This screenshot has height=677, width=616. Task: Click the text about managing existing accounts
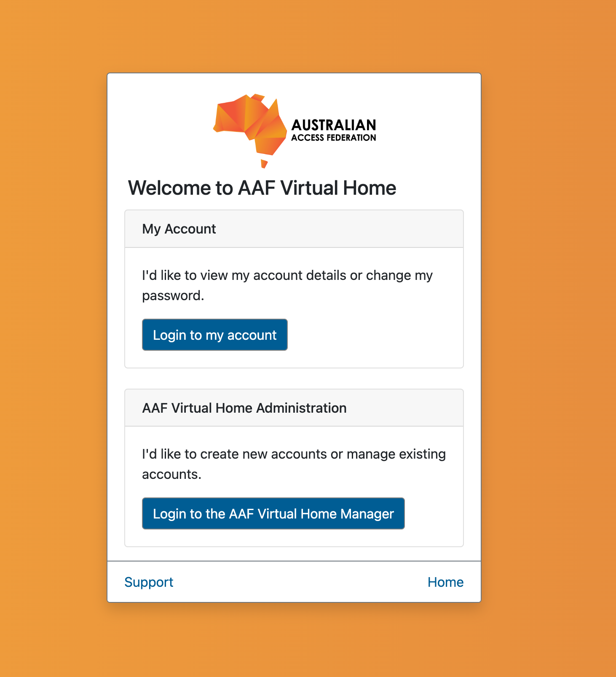tap(294, 464)
